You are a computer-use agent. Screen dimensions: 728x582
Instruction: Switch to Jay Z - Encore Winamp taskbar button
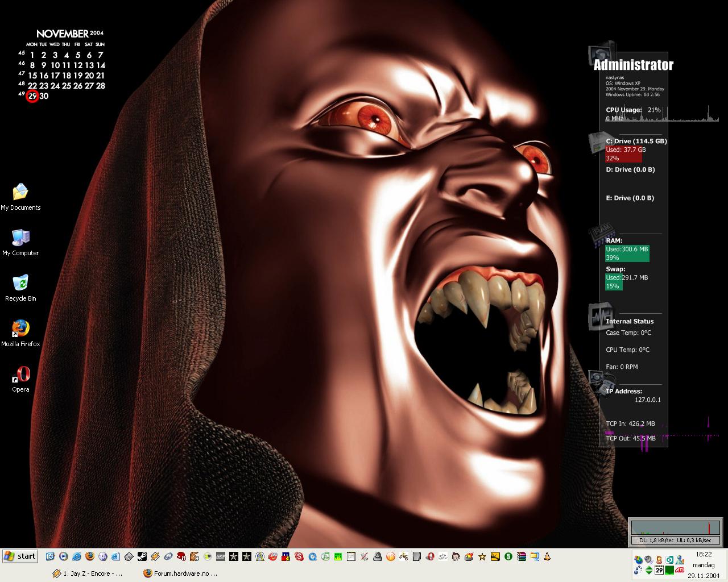coord(87,573)
